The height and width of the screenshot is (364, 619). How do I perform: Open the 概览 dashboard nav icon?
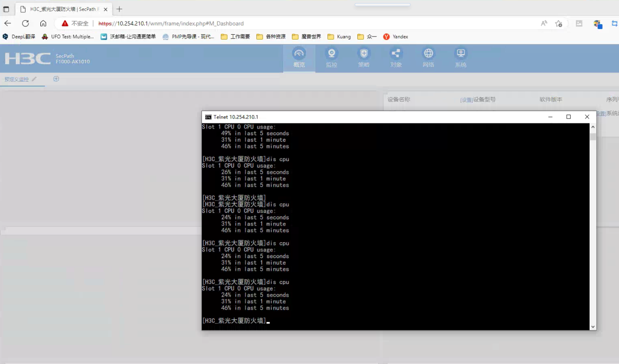point(299,58)
